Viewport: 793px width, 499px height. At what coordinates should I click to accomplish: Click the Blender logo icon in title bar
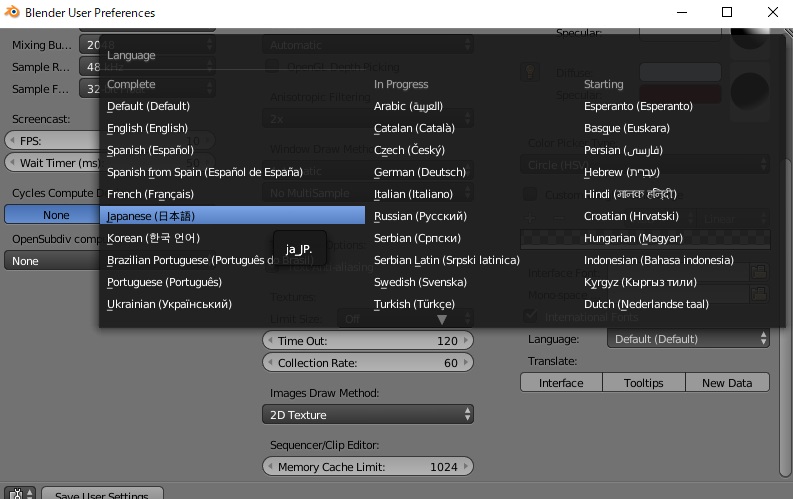[x=12, y=12]
